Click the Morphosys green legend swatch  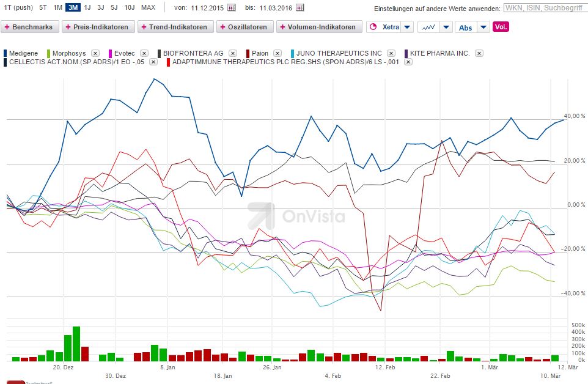tap(48, 53)
